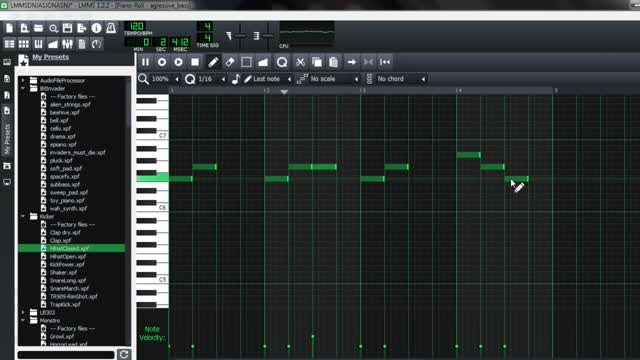Image resolution: width=640 pixels, height=360 pixels.
Task: Click the What's This info icon
Action: pos(96,28)
